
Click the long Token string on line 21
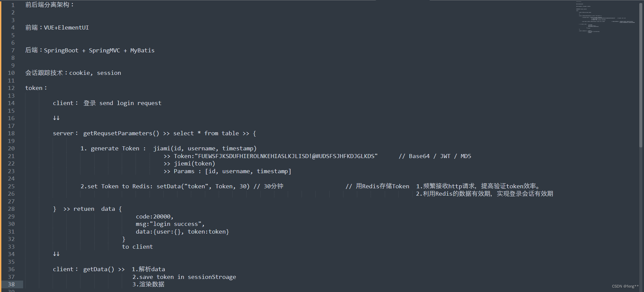(x=287, y=156)
